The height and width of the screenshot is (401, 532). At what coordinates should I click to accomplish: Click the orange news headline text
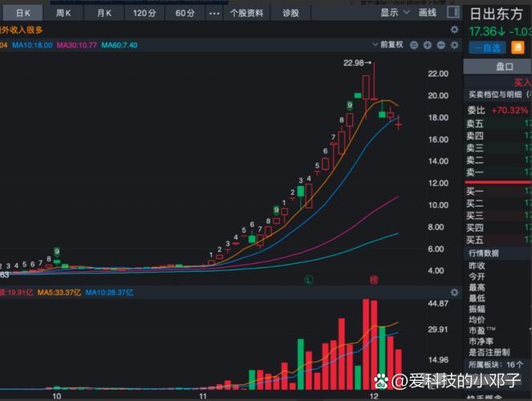click(x=22, y=30)
